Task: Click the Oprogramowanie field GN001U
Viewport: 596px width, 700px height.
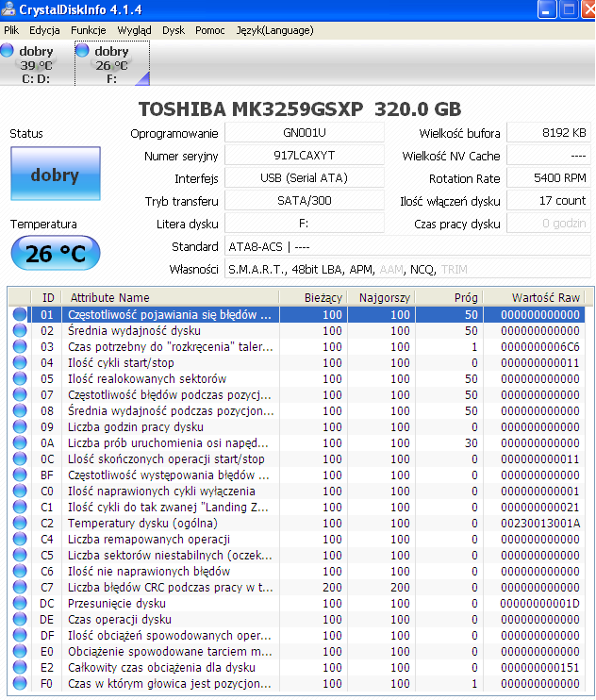Action: [305, 133]
